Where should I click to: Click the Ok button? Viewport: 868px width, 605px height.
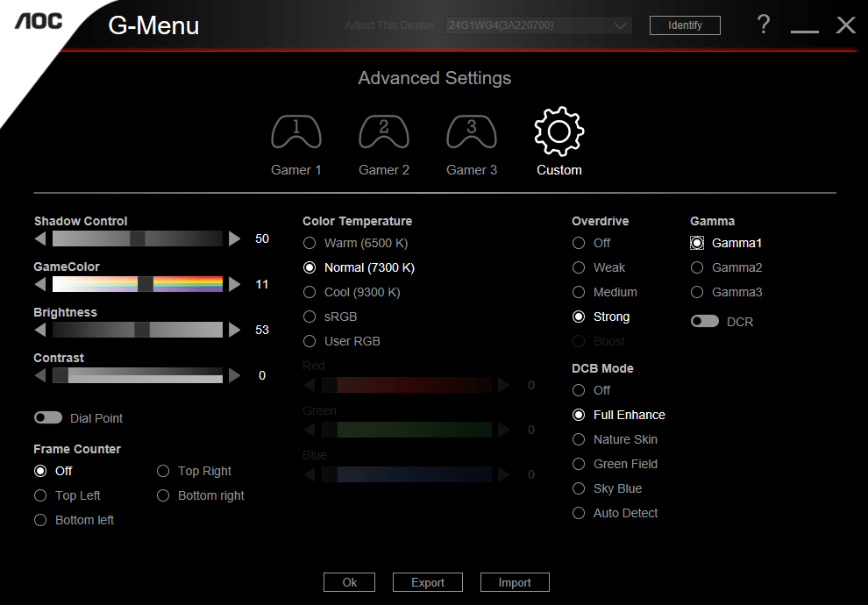tap(349, 582)
